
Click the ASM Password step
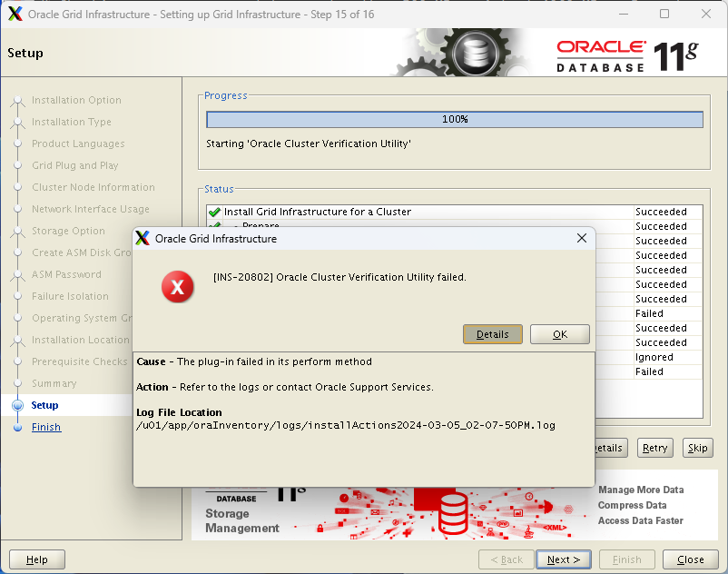tap(66, 274)
